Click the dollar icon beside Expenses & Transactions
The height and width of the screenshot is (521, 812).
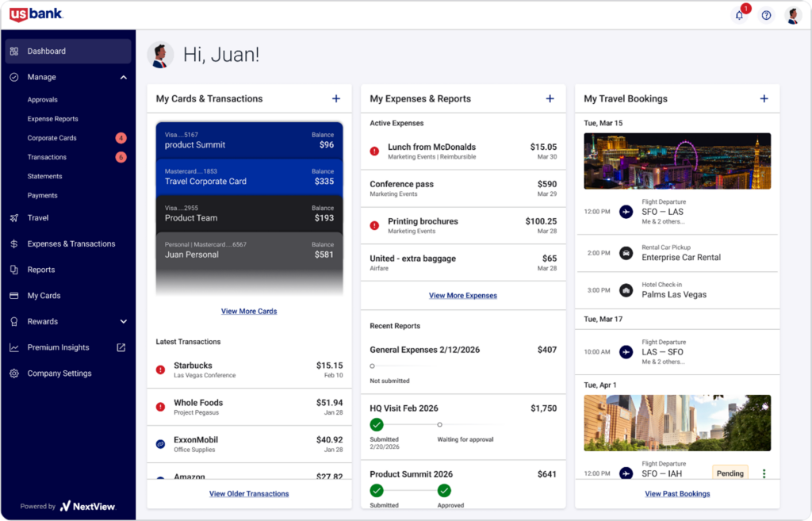[x=14, y=244]
